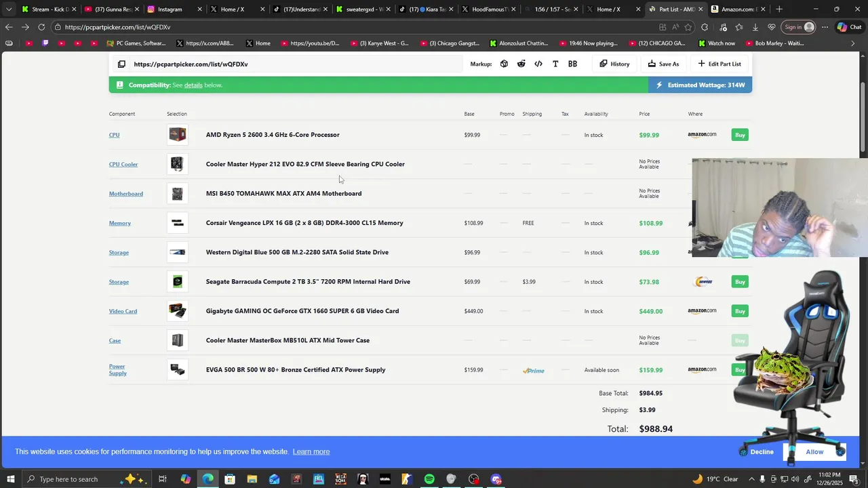Viewport: 868px width, 488px height.
Task: Click the Newegg logo in Seagate row
Action: point(704,282)
